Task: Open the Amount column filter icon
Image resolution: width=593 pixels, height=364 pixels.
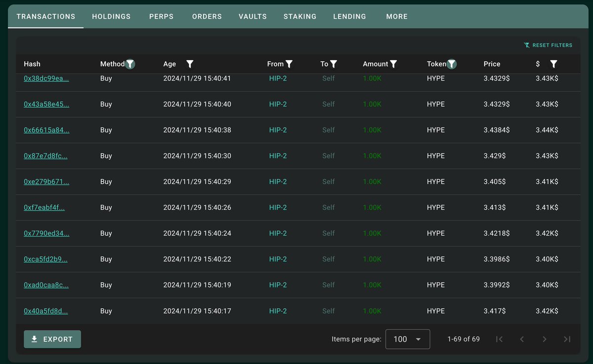Action: (393, 64)
